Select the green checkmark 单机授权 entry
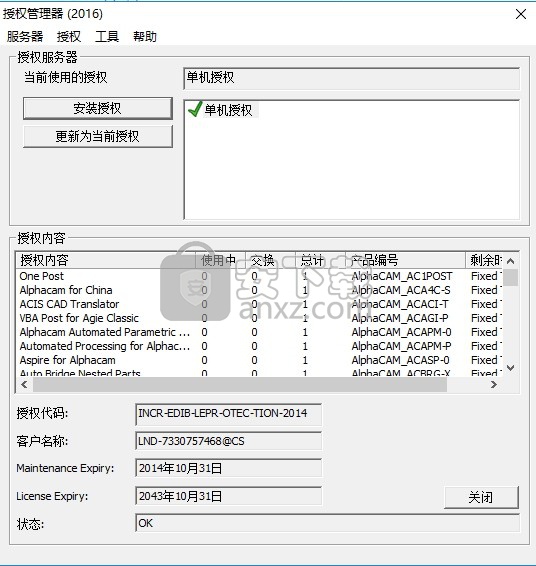Image resolution: width=536 pixels, height=566 pixels. pyautogui.click(x=223, y=110)
